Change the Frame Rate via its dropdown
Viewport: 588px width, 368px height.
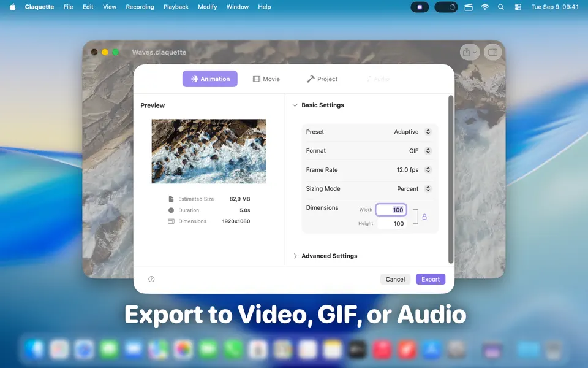click(x=428, y=170)
